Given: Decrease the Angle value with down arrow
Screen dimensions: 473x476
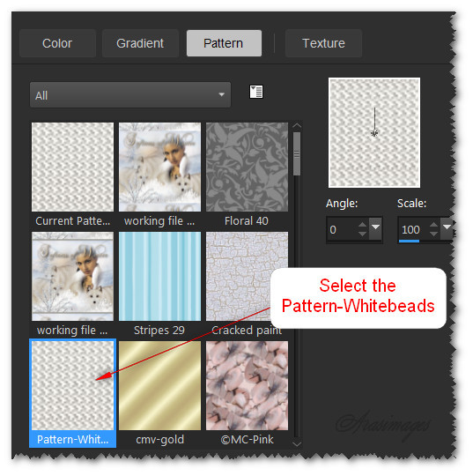Looking at the screenshot, I should [362, 234].
